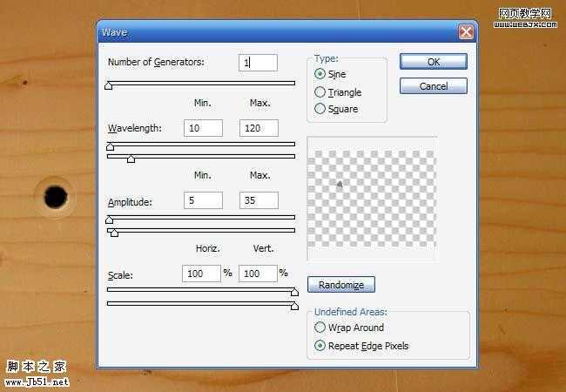This screenshot has height=392, width=566.
Task: Click the Amplitude Min. input field
Action: (x=203, y=200)
